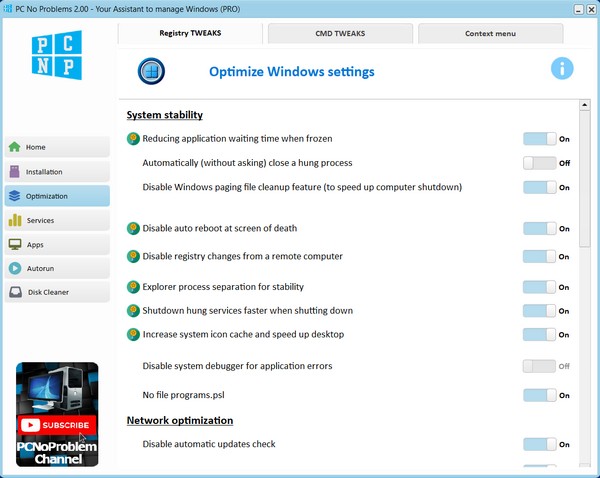
Task: Open the Context menu tab
Action: tap(490, 33)
